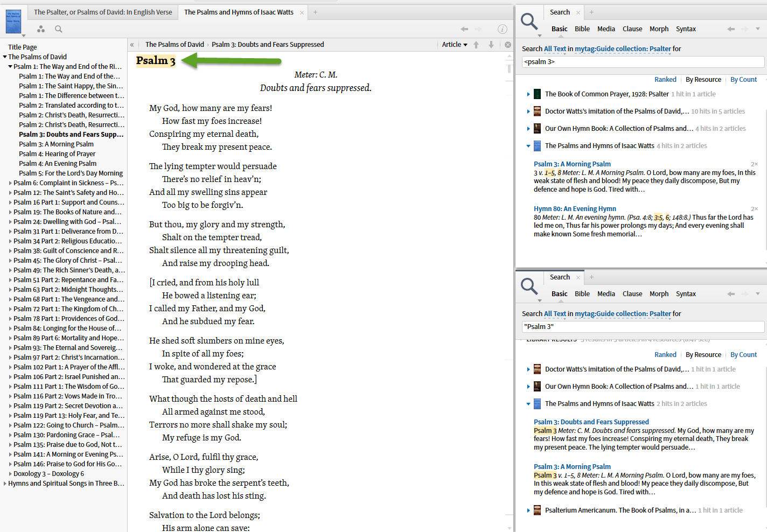Click the blue book cover icon
767x532 pixels.
(13, 20)
